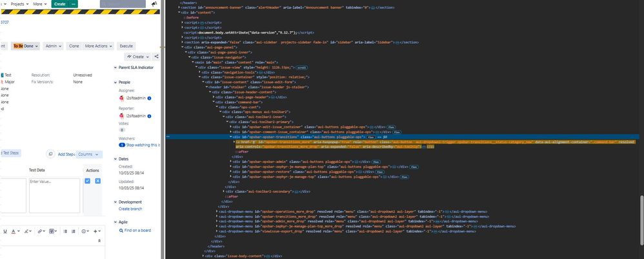
Task: Click the insert link icon in editor
Action: pyautogui.click(x=41, y=231)
